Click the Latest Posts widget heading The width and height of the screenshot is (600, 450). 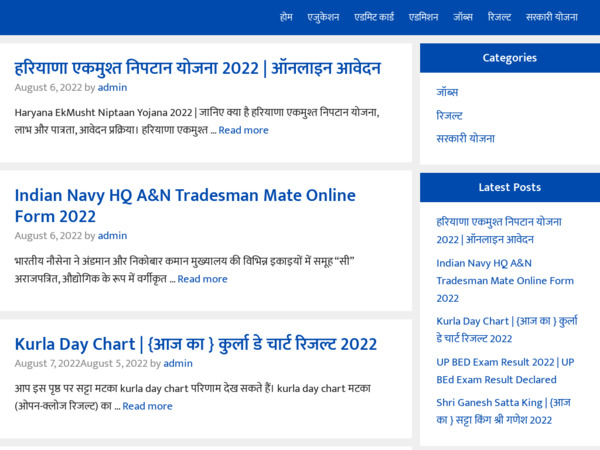[x=510, y=188]
